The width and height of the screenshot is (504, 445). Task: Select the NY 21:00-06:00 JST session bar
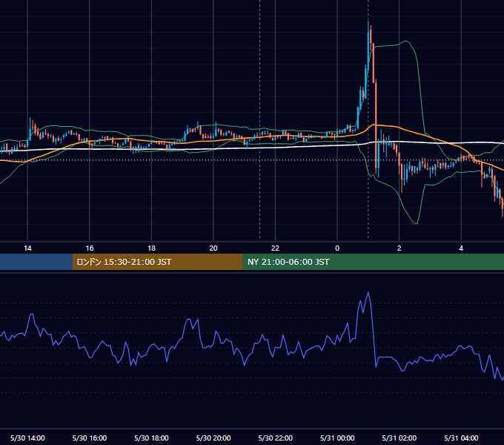[373, 262]
